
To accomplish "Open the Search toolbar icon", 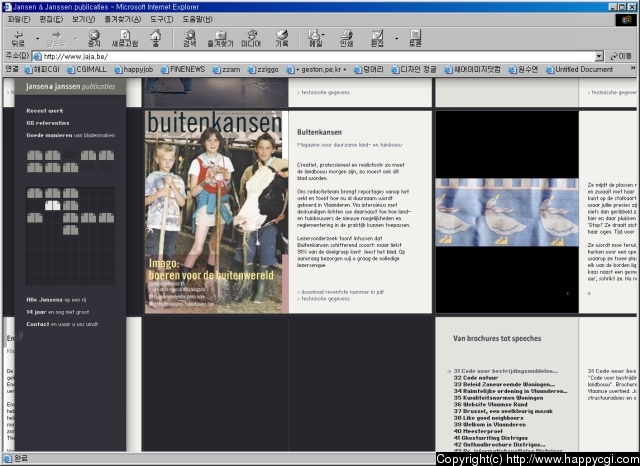I will (x=189, y=38).
